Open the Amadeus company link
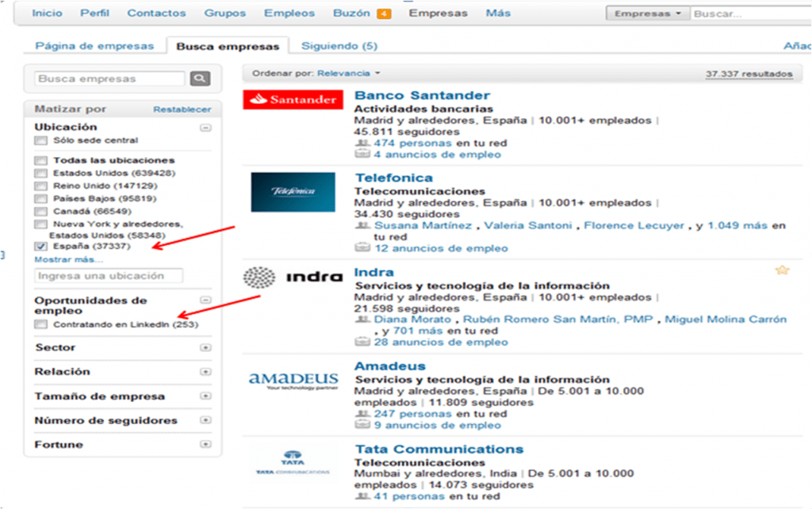This screenshot has width=812, height=509. [390, 366]
